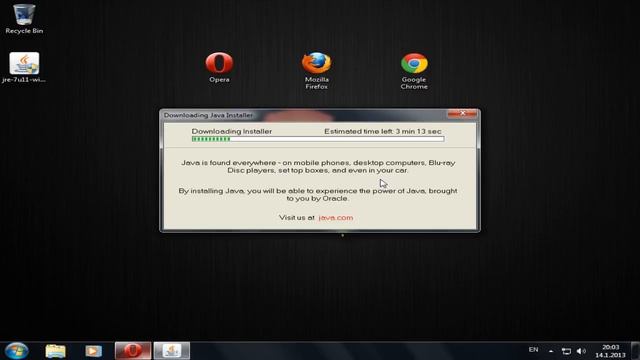
Task: Click the volume speaker tray icon
Action: 581,351
